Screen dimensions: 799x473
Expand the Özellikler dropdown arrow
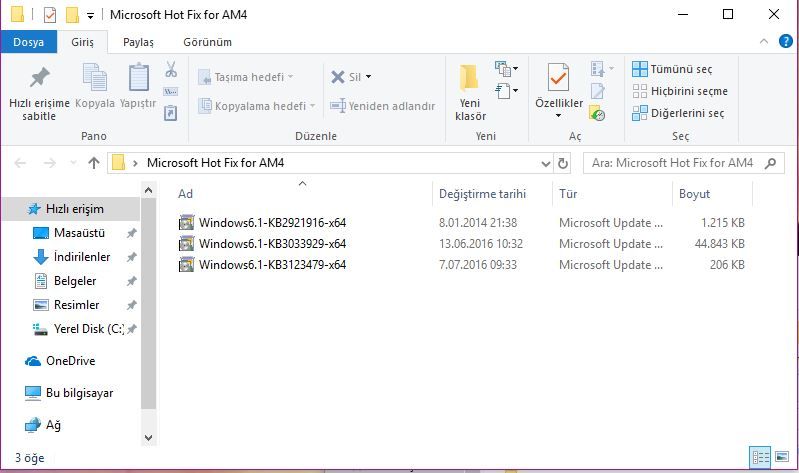[558, 116]
